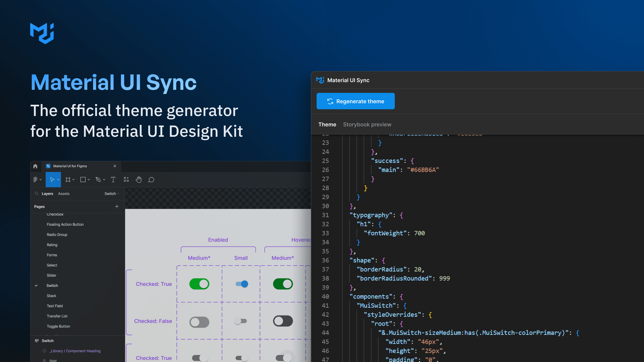This screenshot has width=644, height=362.
Task: Select the Pen tool
Action: coord(98,180)
